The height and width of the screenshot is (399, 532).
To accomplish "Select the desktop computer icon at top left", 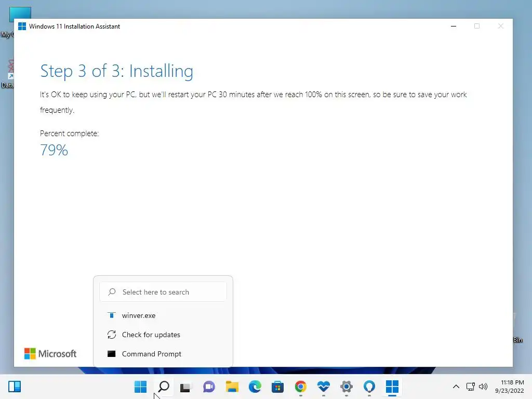I will click(20, 14).
